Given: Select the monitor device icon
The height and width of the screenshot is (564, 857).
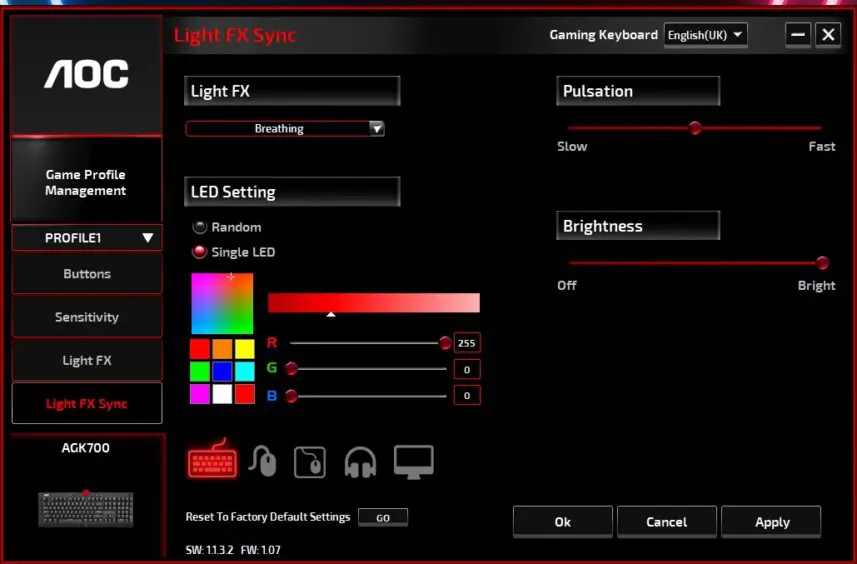Looking at the screenshot, I should [x=413, y=461].
